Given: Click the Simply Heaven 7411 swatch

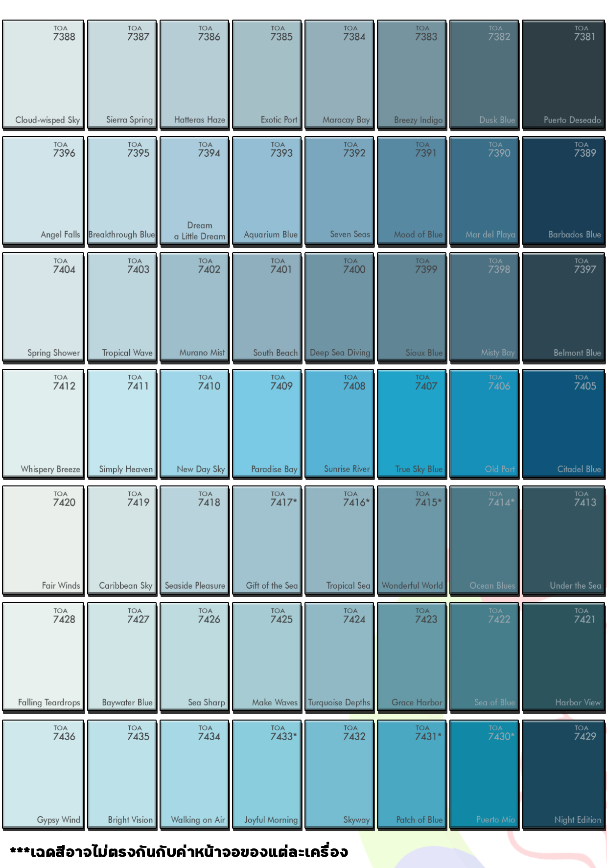Looking at the screenshot, I should 122,424.
